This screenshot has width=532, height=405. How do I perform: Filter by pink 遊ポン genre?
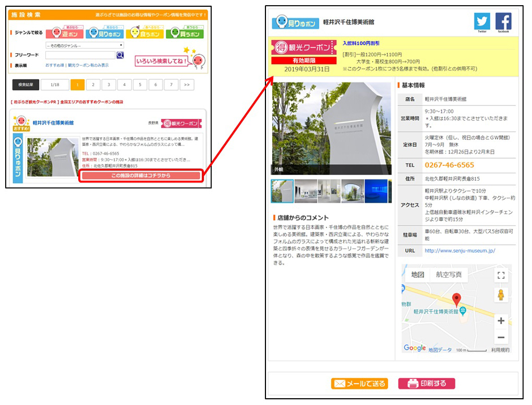[64, 33]
